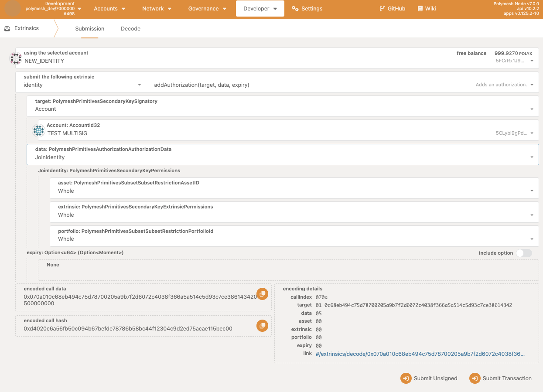Open Settings from the top bar
The width and height of the screenshot is (543, 392).
coord(307,8)
